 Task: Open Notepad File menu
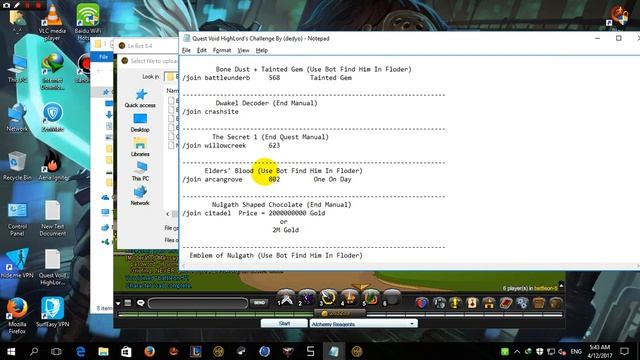186,50
